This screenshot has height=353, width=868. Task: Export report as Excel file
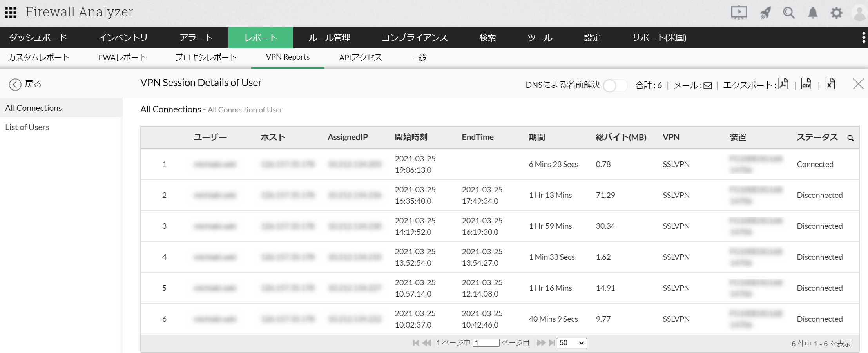(x=829, y=84)
